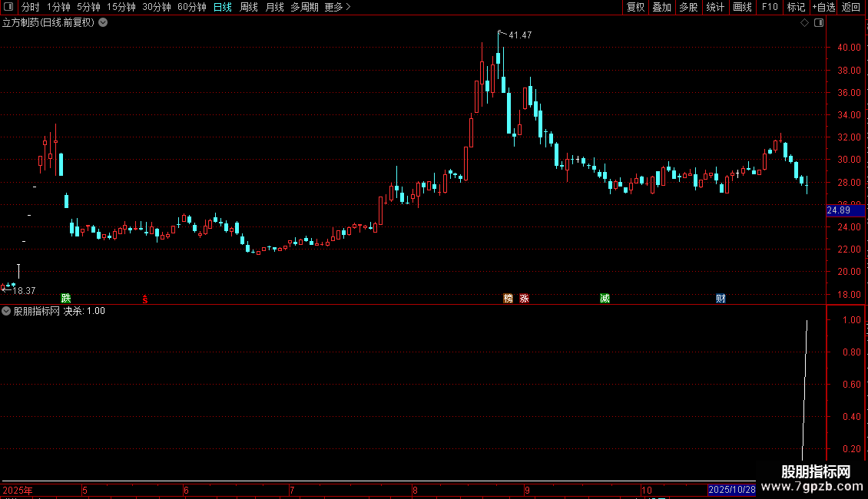Click 返回 to go back
The height and width of the screenshot is (499, 868).
click(851, 7)
